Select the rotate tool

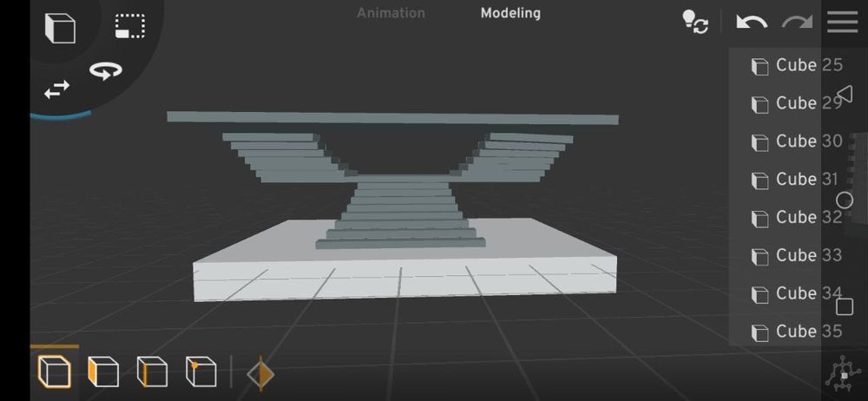[105, 71]
